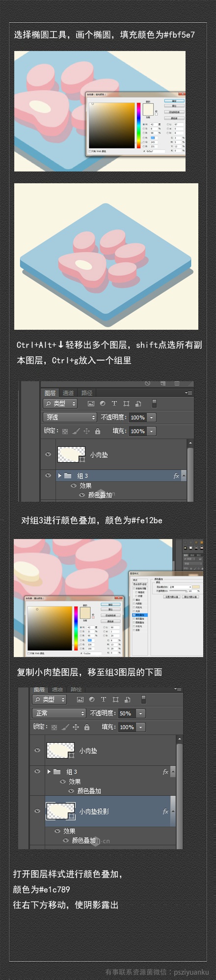Viewport: 216px width, 980px height.
Task: Expand 组 3 triangle in 正常 panel
Action: click(49, 772)
